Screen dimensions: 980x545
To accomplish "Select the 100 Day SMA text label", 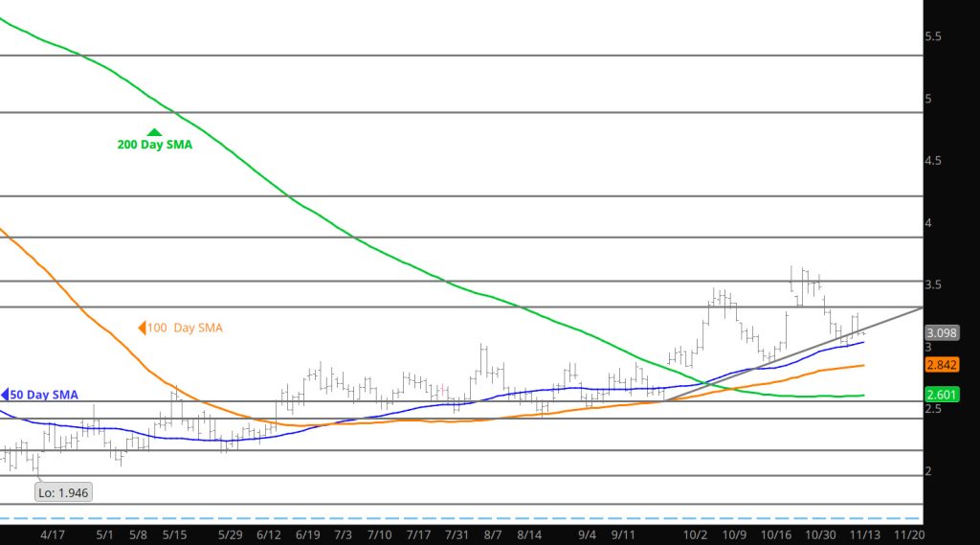I will 186,329.
